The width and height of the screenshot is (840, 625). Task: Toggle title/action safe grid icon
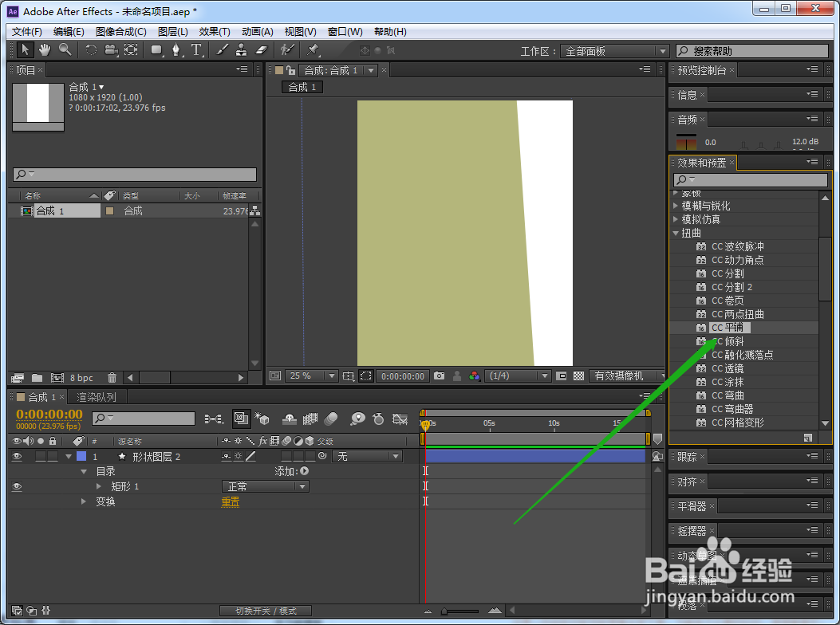[349, 376]
